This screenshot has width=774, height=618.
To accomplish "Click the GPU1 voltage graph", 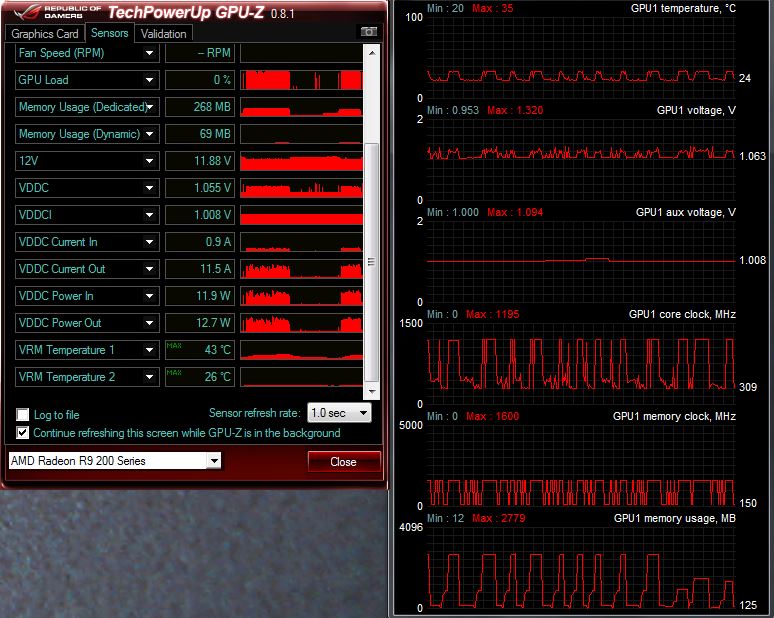I will point(581,159).
